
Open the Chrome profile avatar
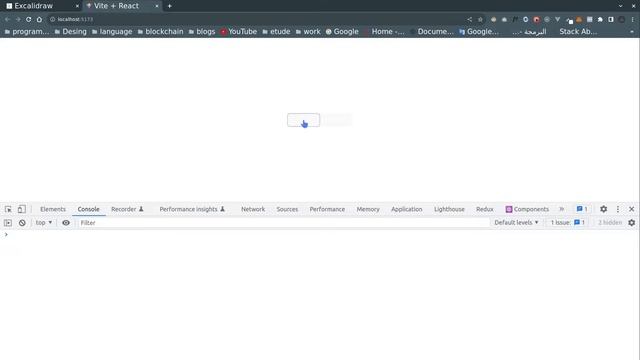(x=621, y=19)
